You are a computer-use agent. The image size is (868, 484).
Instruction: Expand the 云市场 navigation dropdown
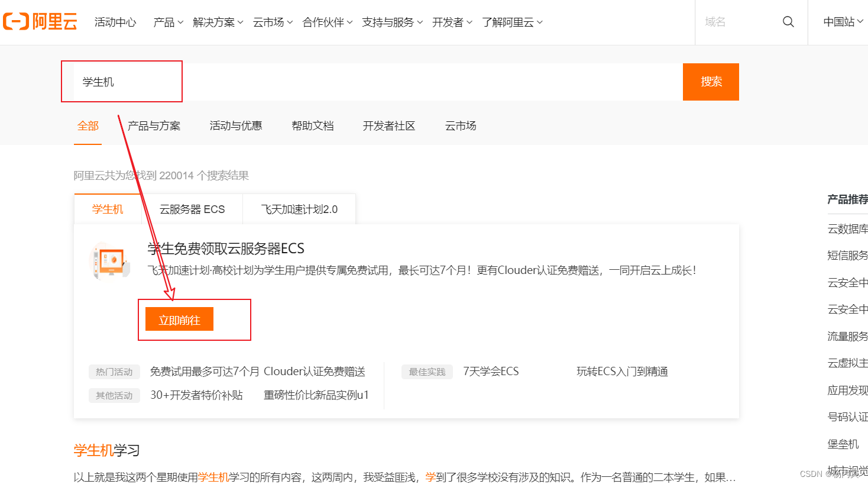point(273,22)
